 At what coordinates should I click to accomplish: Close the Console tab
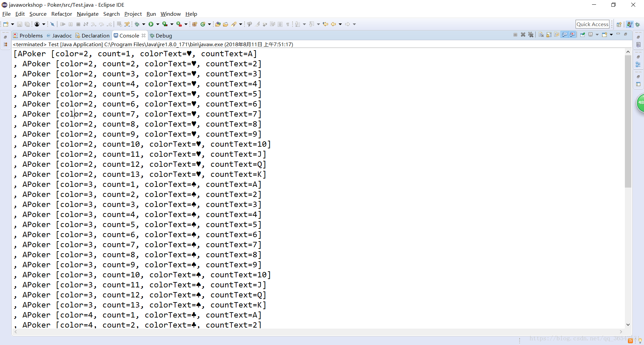click(x=144, y=36)
